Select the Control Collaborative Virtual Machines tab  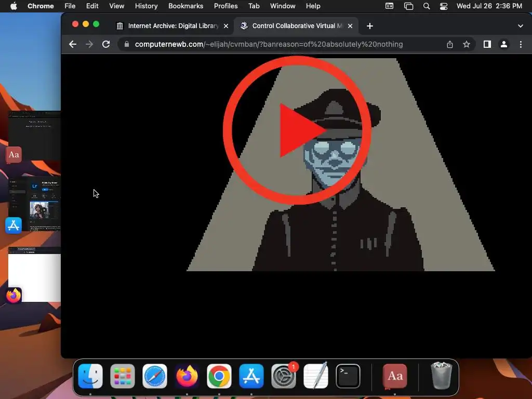pos(296,26)
